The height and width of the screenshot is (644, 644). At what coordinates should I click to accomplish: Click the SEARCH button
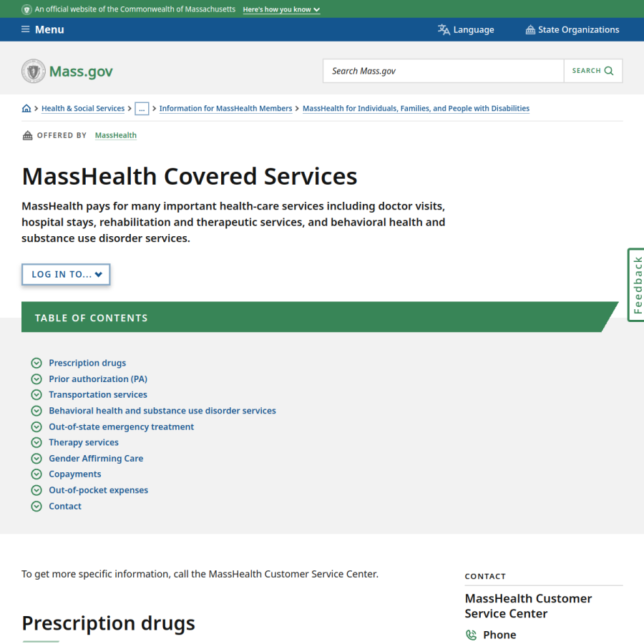[593, 71]
